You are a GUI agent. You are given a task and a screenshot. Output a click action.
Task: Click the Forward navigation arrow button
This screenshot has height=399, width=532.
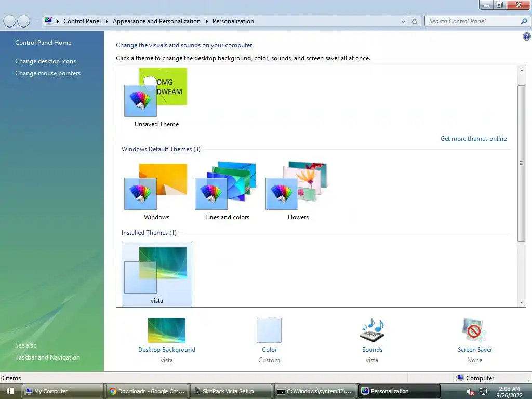[x=23, y=21]
